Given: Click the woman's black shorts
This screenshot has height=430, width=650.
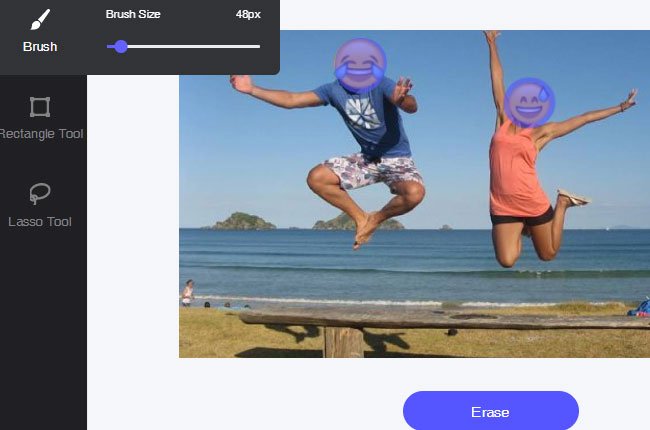Looking at the screenshot, I should (524, 214).
